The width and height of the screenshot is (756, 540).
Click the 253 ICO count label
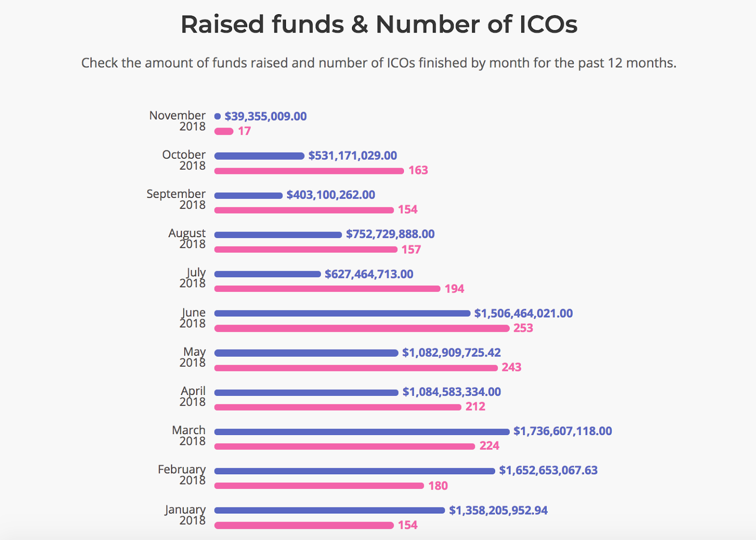(x=523, y=328)
